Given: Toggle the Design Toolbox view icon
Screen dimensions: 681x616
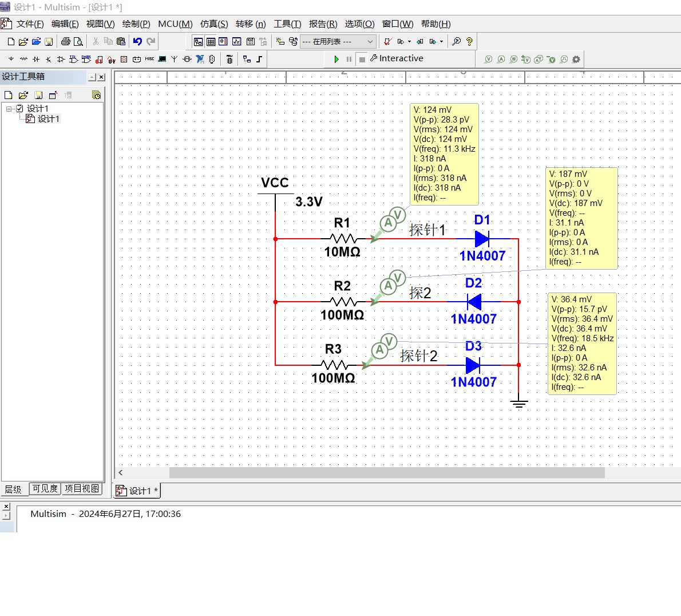Looking at the screenshot, I should pos(198,42).
